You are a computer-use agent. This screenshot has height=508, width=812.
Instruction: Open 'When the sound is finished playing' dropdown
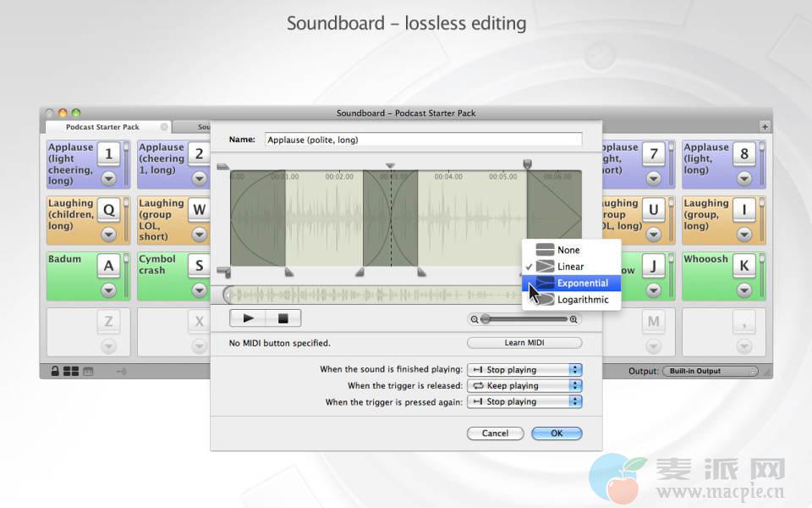(524, 370)
